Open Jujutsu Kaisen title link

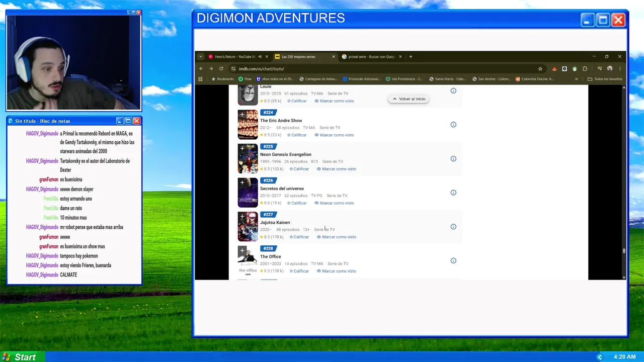click(275, 222)
